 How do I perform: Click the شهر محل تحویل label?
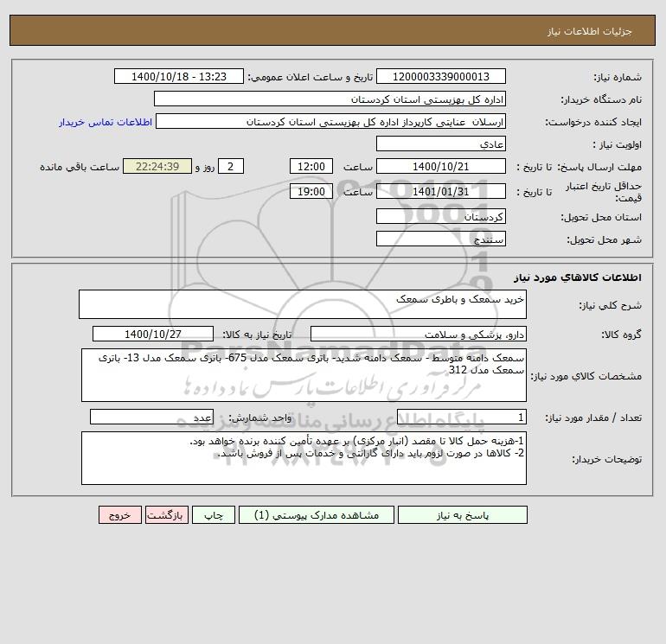605,239
